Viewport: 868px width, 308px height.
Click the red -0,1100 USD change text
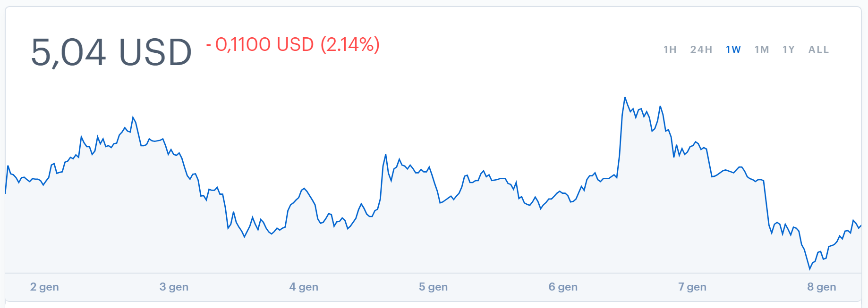pyautogui.click(x=260, y=45)
